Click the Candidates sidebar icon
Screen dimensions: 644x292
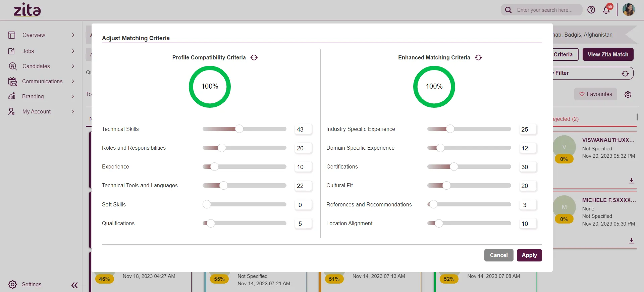click(x=13, y=66)
